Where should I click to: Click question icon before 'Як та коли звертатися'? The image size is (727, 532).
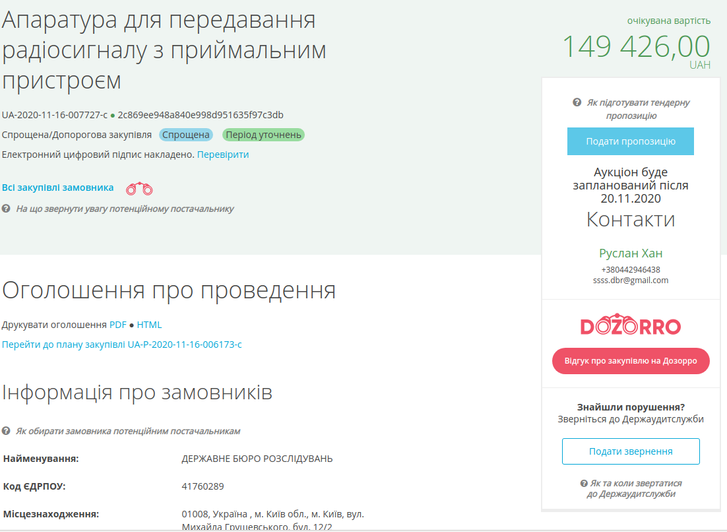pos(584,483)
